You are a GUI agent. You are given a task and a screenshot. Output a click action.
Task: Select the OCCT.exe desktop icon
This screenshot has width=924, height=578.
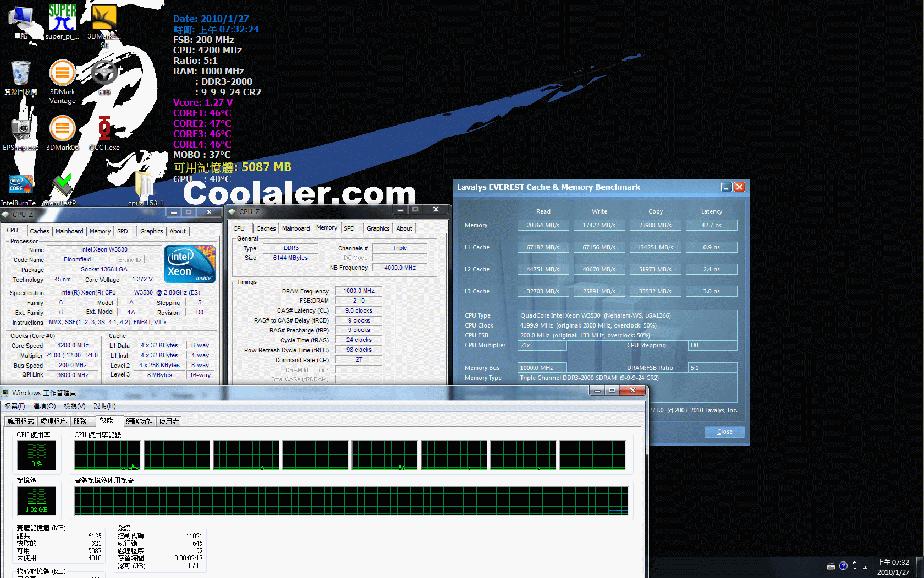[x=105, y=133]
